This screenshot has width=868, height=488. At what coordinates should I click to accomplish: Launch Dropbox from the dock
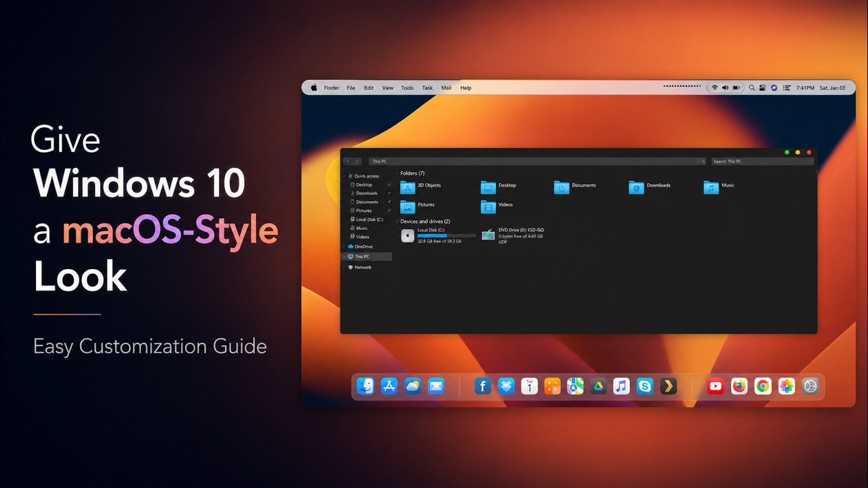(x=506, y=386)
